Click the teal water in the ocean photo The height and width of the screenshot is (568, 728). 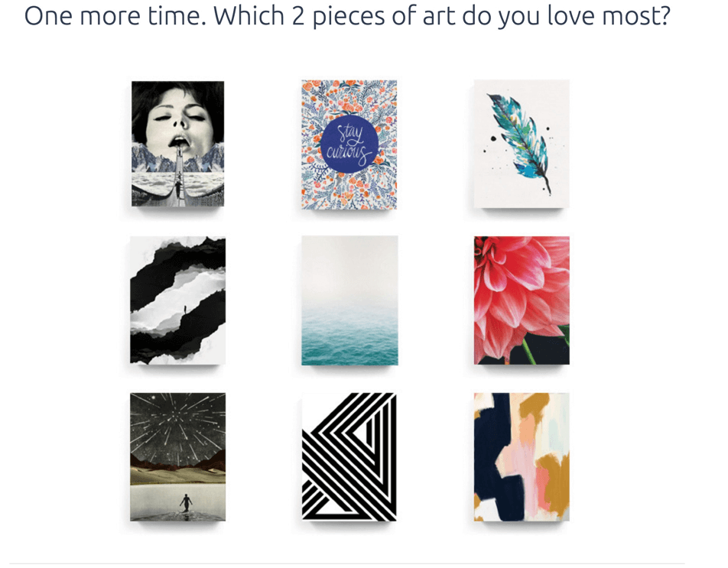(349, 339)
